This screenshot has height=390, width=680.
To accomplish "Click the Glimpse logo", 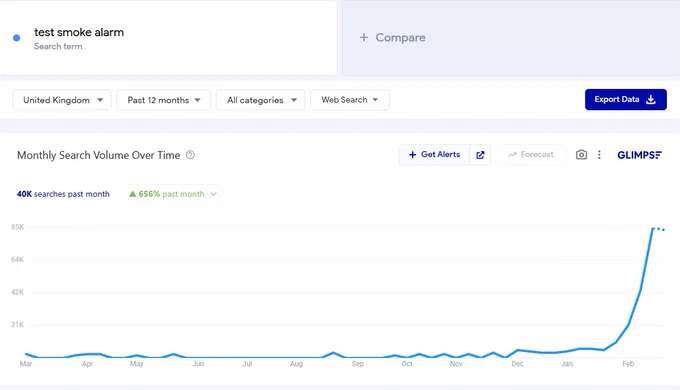I will point(639,155).
